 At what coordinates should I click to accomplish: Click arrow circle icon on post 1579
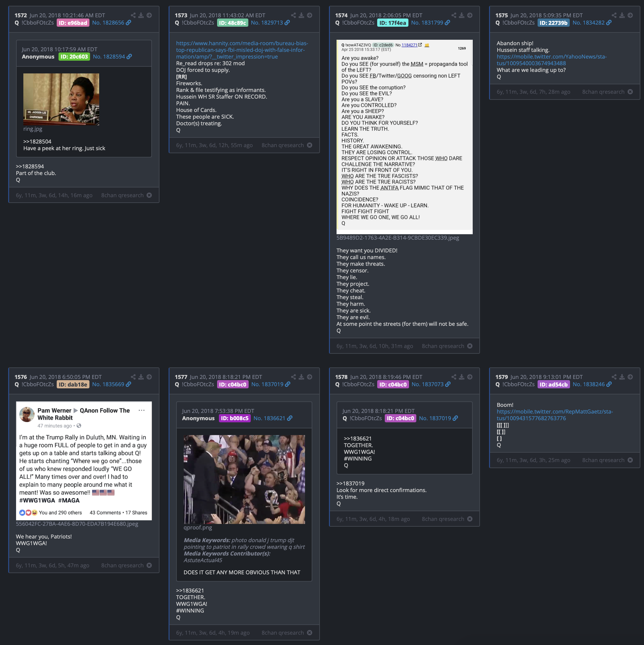630,377
